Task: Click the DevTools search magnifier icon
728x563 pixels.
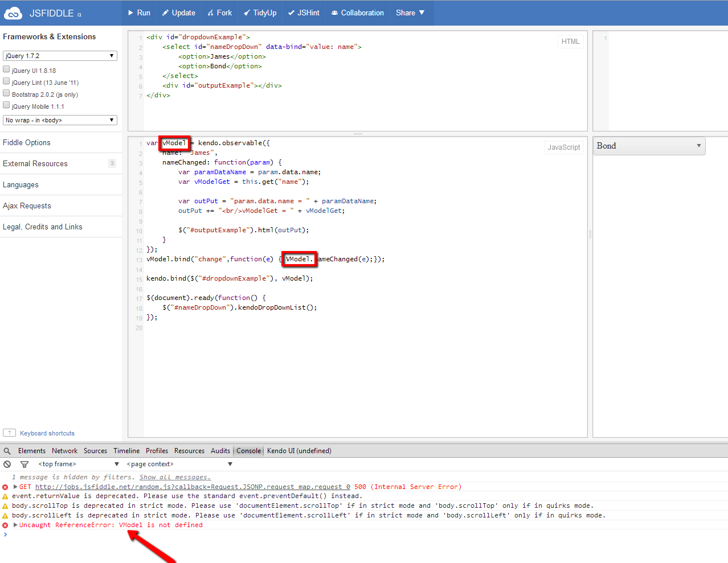Action: tap(7, 451)
